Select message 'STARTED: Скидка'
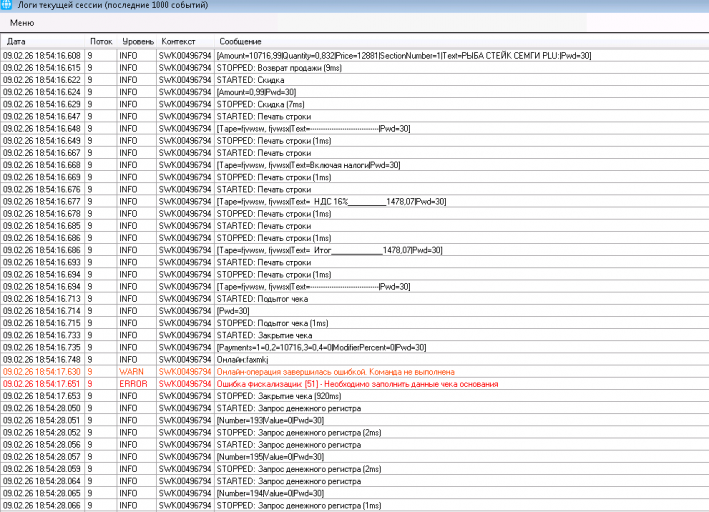 pyautogui.click(x=251, y=80)
